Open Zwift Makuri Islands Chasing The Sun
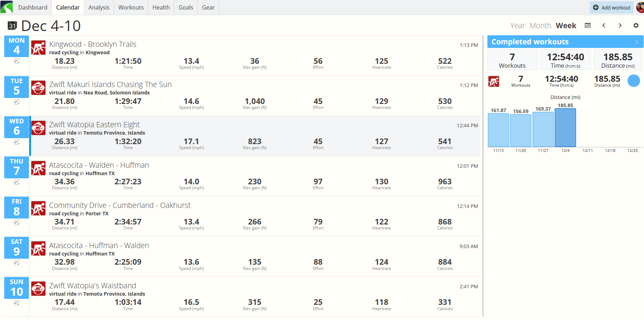 111,84
